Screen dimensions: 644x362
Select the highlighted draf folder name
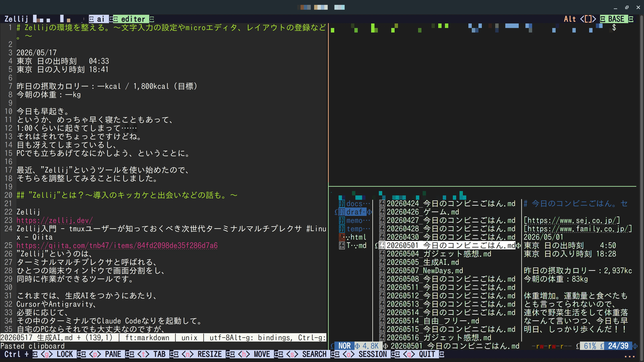pyautogui.click(x=356, y=212)
